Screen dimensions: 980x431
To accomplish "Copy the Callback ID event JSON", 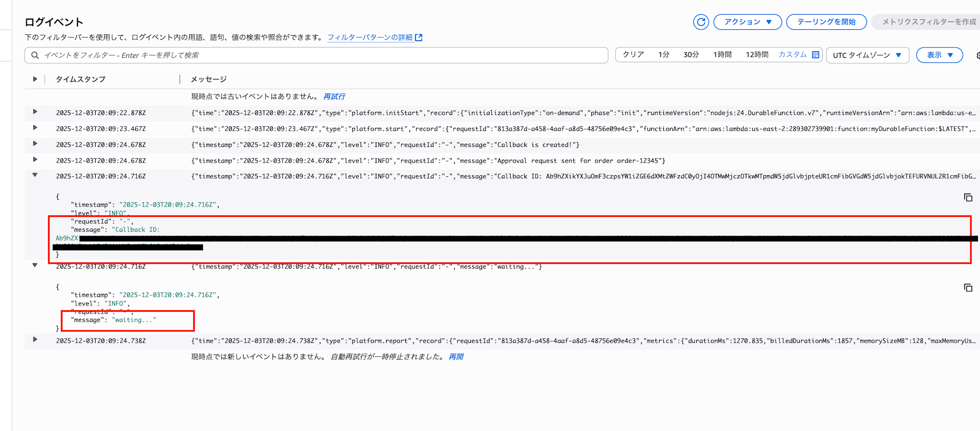I will pos(968,197).
